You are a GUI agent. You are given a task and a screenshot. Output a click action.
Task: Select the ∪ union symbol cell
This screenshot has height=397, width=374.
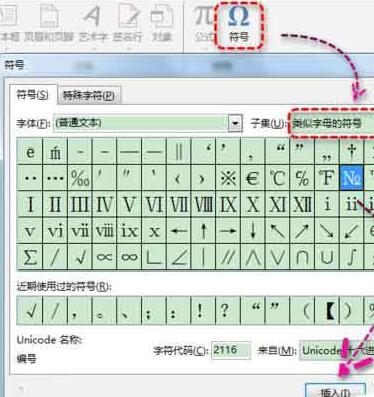pos(327,257)
